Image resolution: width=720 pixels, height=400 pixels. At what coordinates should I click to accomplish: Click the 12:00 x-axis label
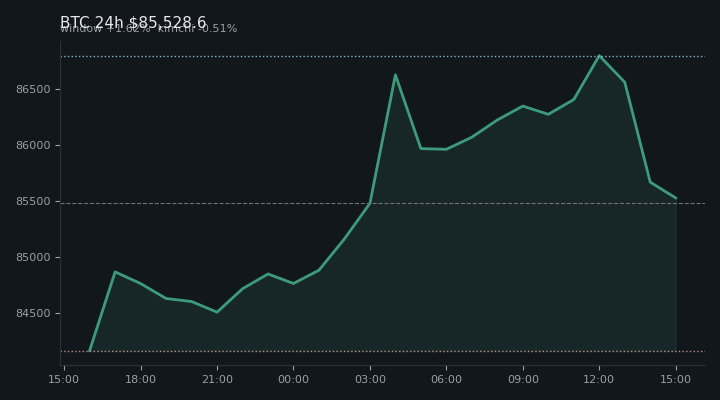(599, 379)
